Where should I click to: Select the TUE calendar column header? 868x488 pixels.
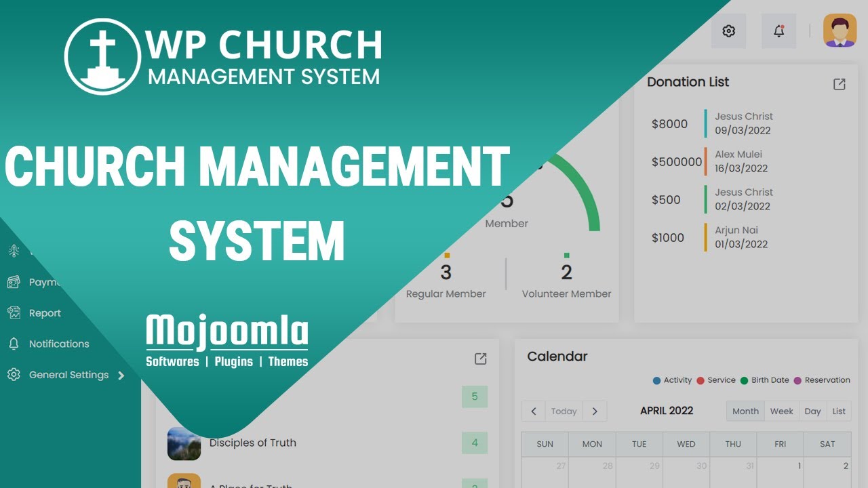tap(639, 445)
